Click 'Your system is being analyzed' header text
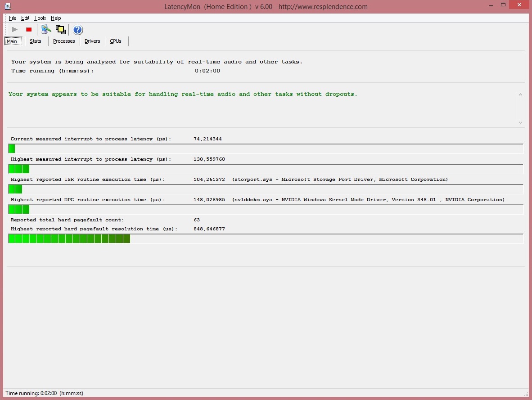The width and height of the screenshot is (532, 400). pos(157,62)
